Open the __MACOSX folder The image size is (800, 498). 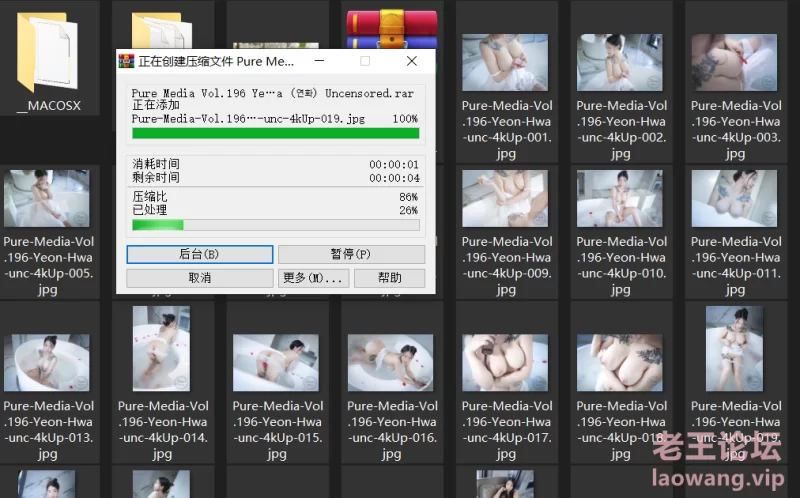coord(48,60)
